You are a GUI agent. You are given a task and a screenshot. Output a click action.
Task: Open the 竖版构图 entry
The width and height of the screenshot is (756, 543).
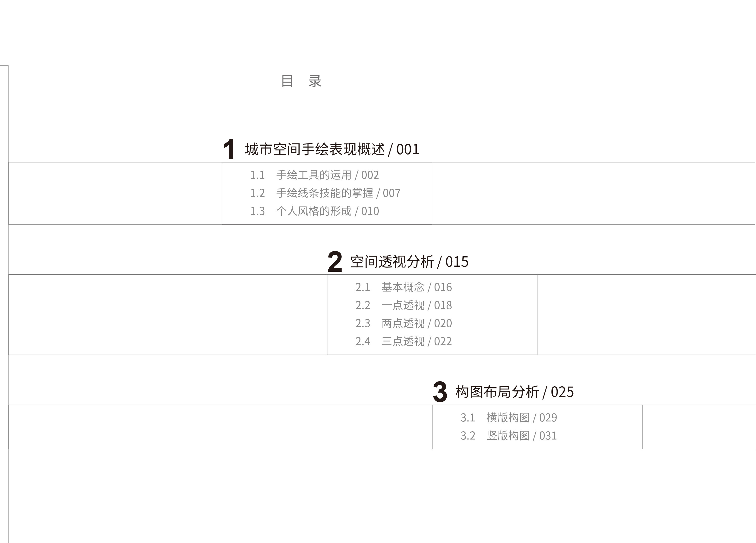click(508, 436)
